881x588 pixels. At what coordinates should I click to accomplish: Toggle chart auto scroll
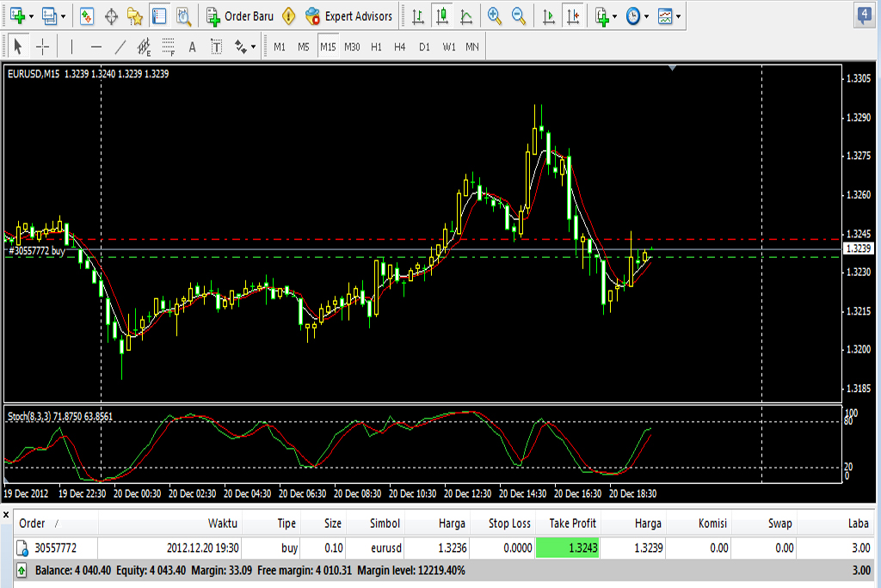[x=548, y=16]
